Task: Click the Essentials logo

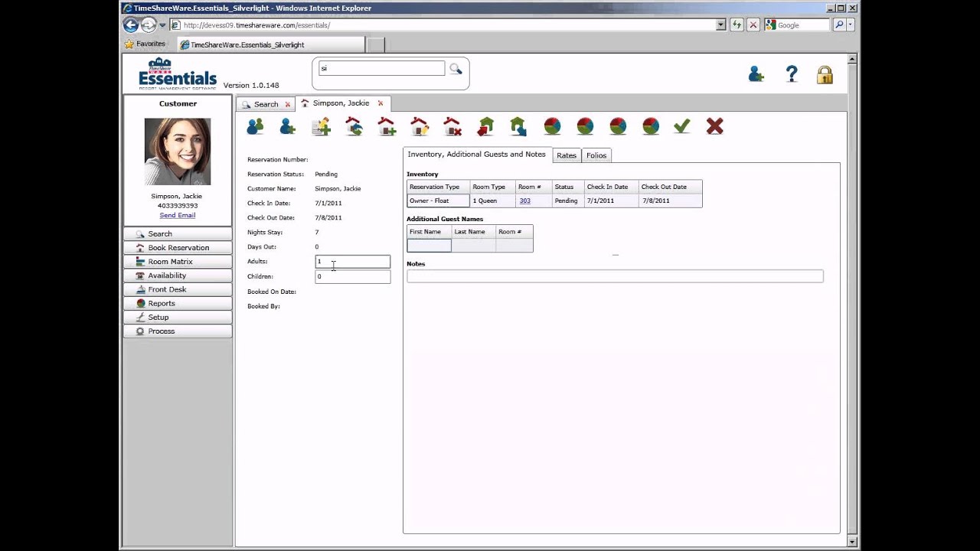Action: (178, 74)
